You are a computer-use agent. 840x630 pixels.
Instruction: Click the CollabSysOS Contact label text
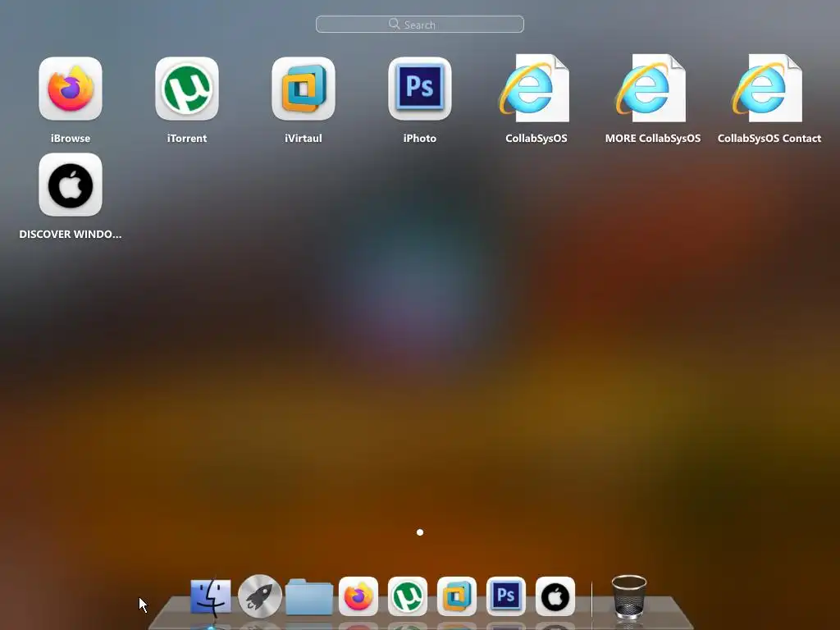(769, 138)
